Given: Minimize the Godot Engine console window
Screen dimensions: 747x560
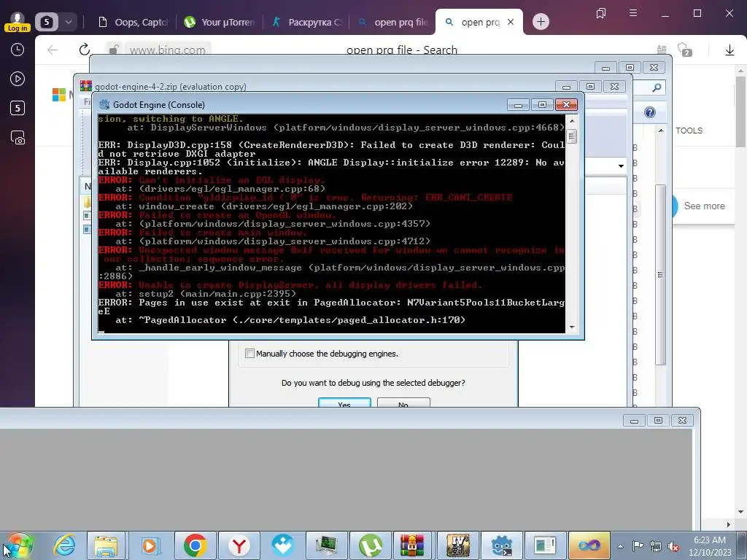Looking at the screenshot, I should (518, 105).
